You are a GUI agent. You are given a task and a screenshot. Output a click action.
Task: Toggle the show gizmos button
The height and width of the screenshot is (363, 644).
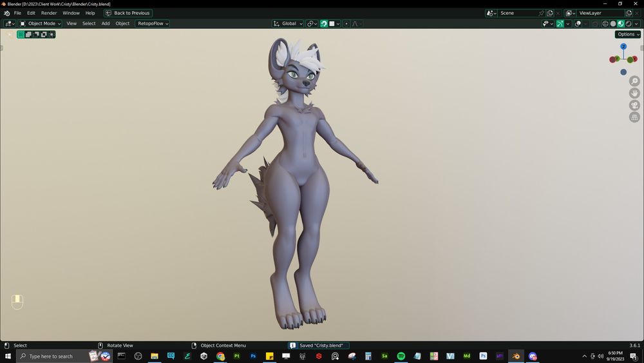(560, 23)
